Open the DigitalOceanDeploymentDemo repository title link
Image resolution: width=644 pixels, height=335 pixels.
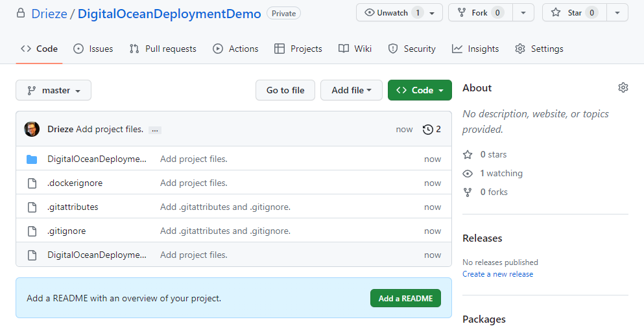(x=169, y=14)
